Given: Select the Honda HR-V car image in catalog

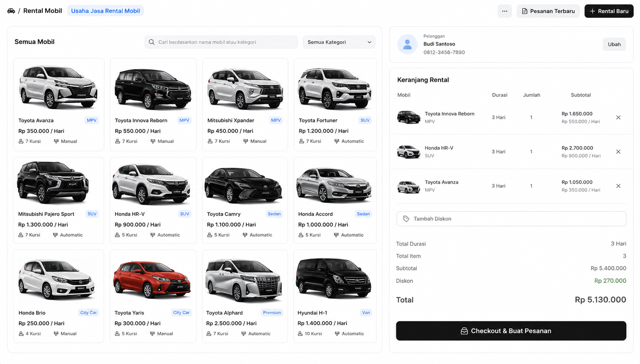Looking at the screenshot, I should 151,184.
